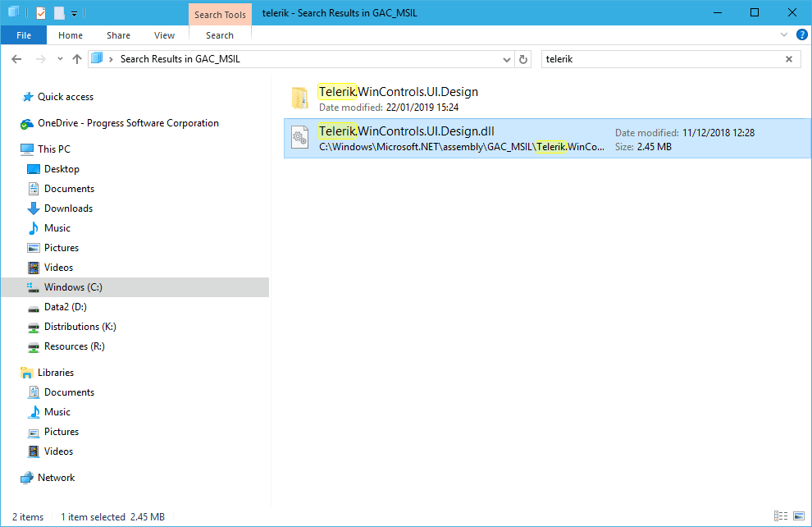Select the Search Tools contextual tab
This screenshot has height=527, width=812.
(220, 15)
